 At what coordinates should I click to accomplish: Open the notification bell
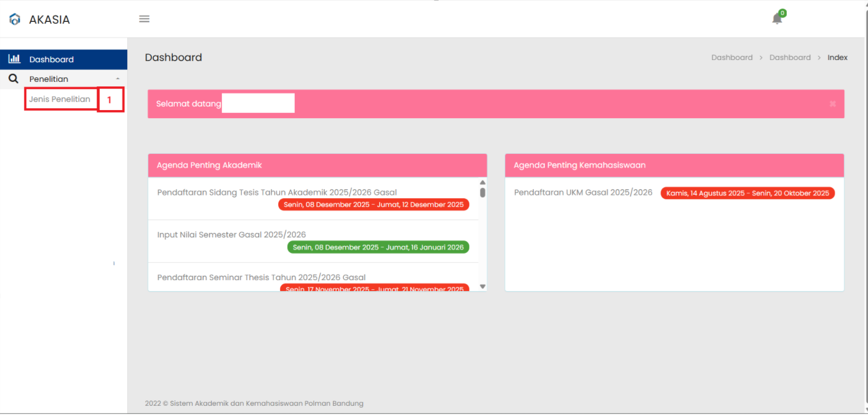tap(777, 19)
